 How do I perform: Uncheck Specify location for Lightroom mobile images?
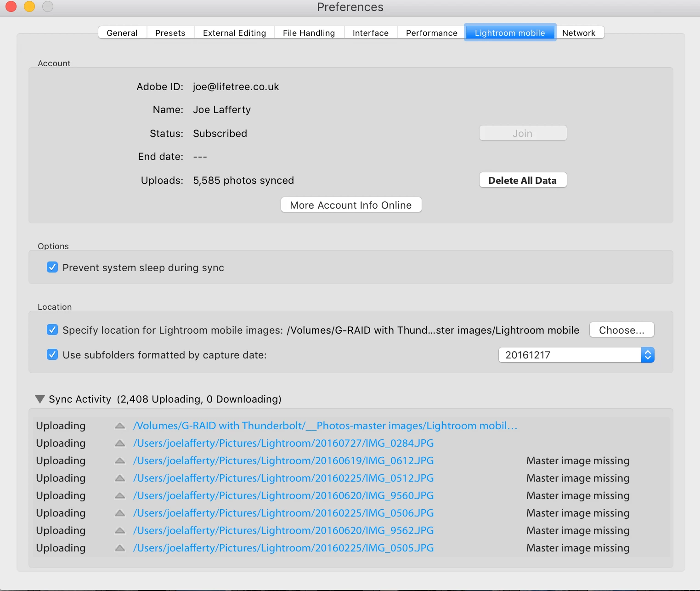click(x=52, y=330)
